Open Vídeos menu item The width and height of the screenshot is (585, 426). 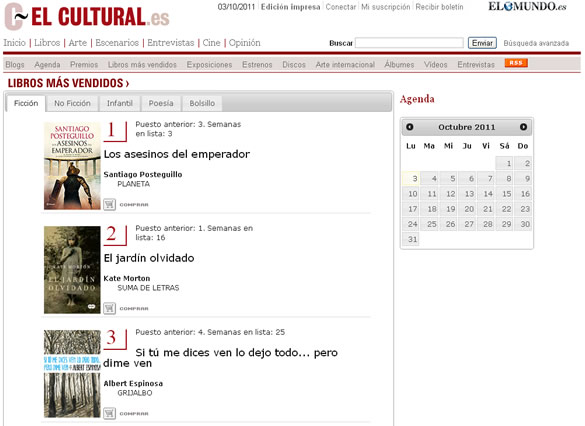pos(435,65)
